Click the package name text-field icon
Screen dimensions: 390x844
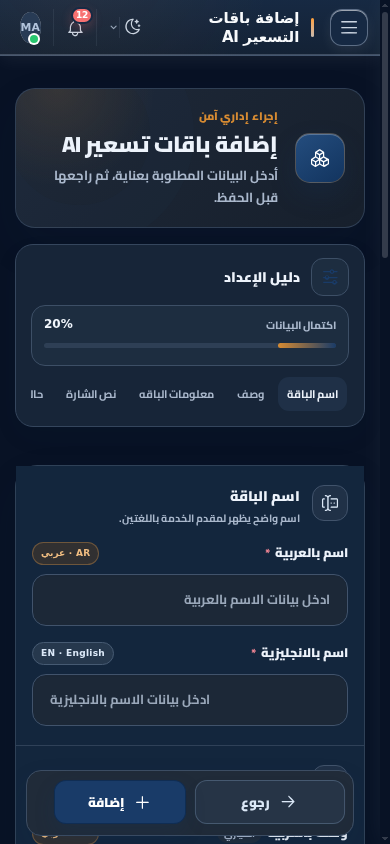point(330,503)
